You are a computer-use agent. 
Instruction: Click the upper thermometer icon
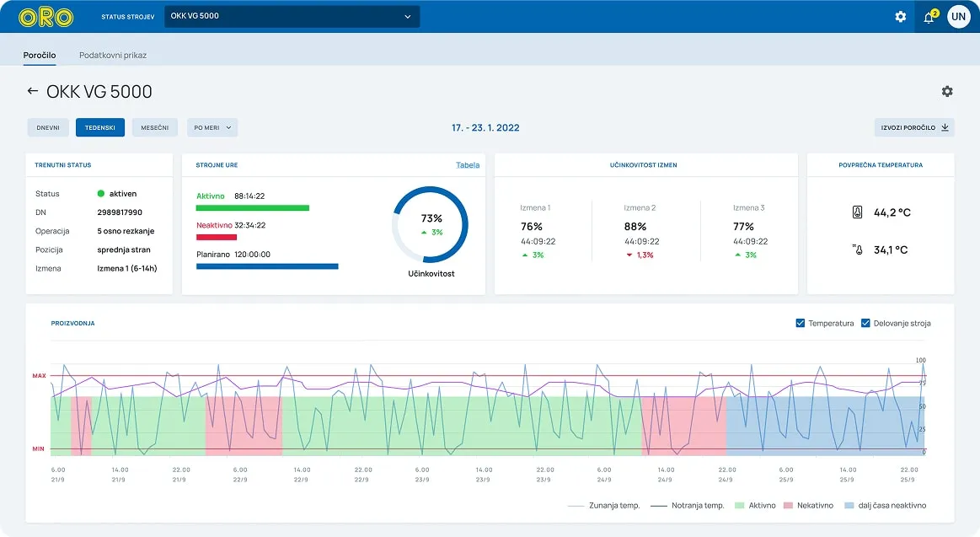click(858, 212)
